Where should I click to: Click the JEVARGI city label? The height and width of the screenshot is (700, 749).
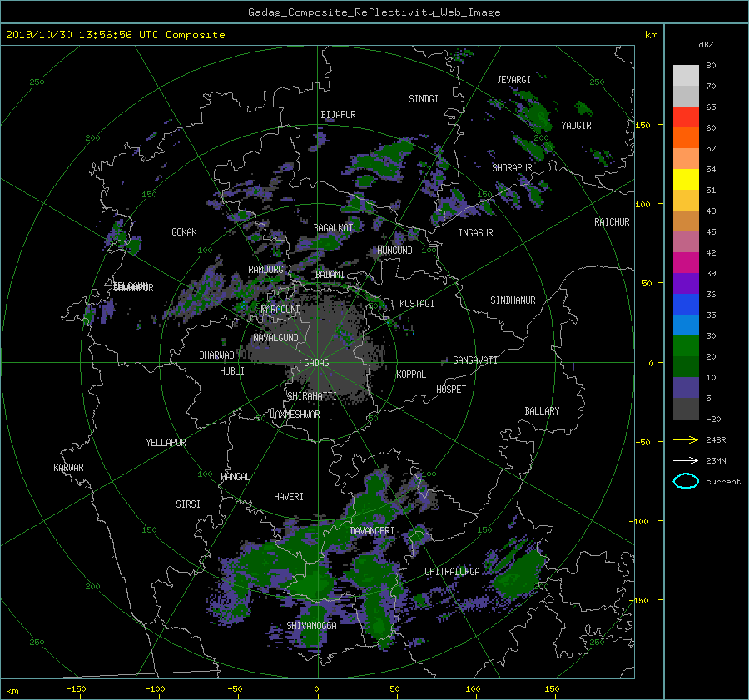click(x=513, y=80)
